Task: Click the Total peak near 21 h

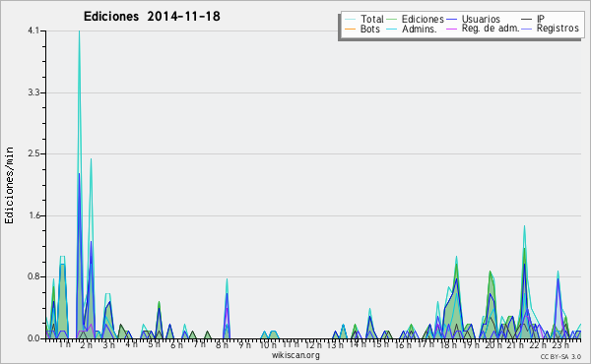Action: tap(524, 226)
